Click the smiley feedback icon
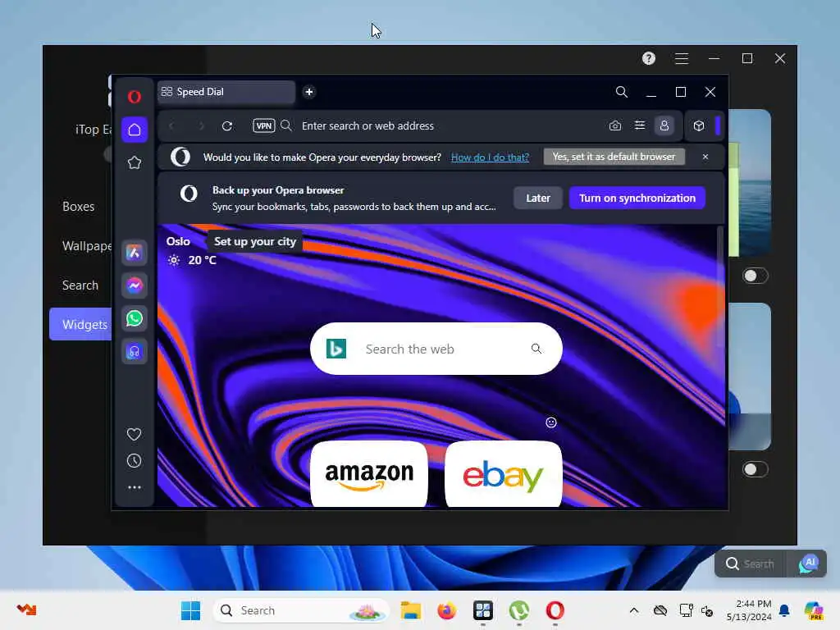 pyautogui.click(x=551, y=422)
